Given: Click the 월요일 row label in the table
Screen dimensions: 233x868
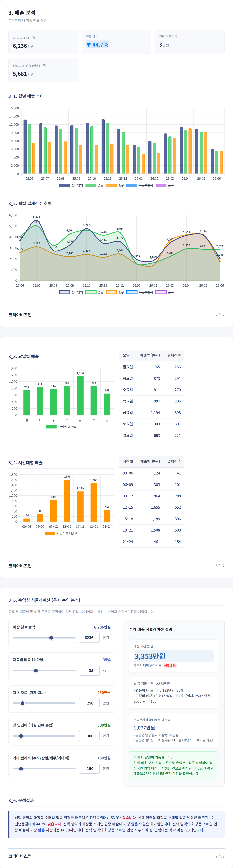Looking at the screenshot, I should 128,367.
